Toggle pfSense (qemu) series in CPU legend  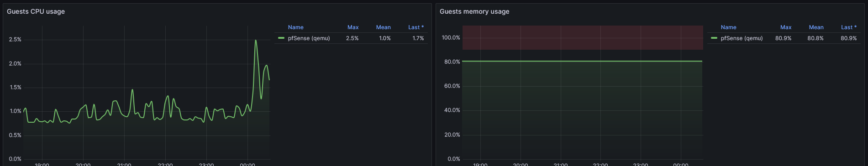point(309,38)
